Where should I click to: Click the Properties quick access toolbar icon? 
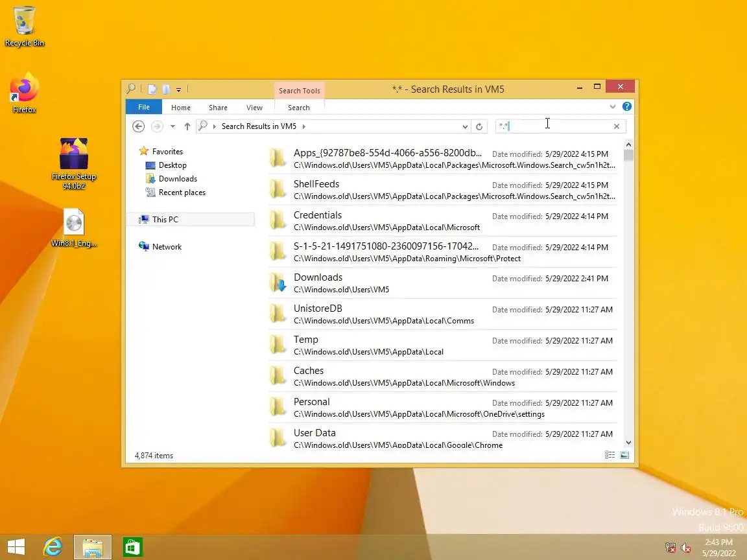[x=152, y=89]
